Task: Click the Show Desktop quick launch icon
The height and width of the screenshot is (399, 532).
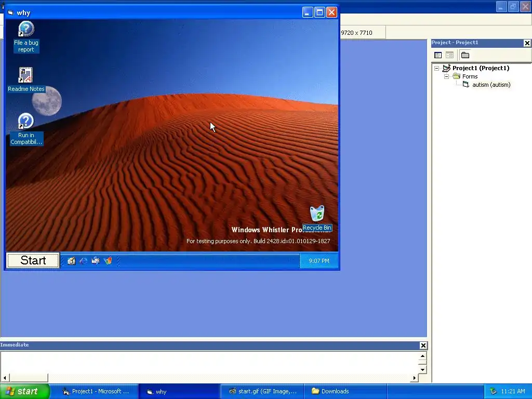Action: coord(71,261)
